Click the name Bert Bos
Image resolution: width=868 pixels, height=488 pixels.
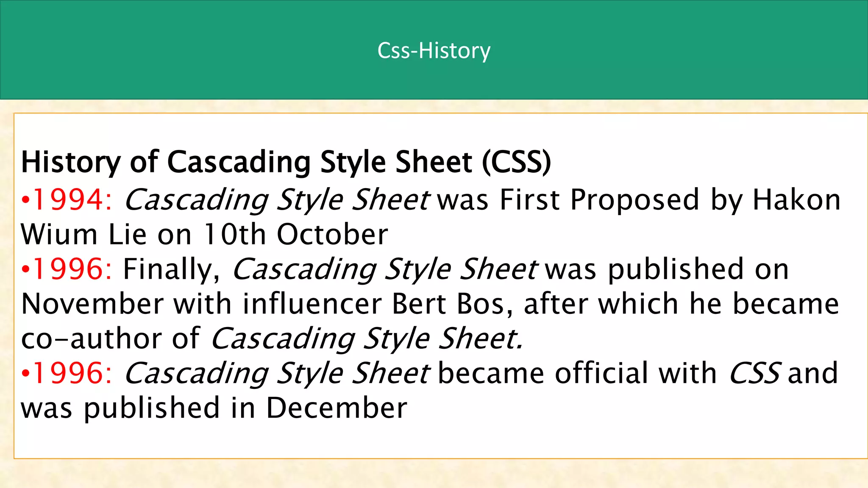(452, 304)
